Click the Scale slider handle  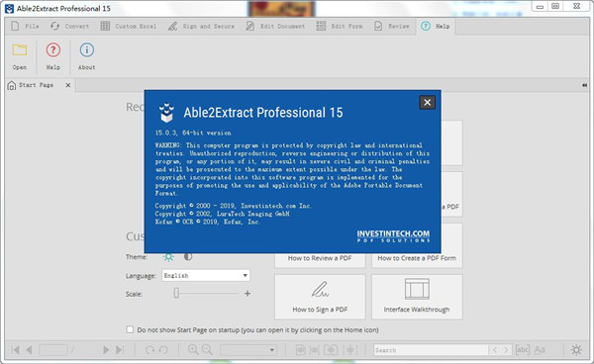click(x=176, y=293)
